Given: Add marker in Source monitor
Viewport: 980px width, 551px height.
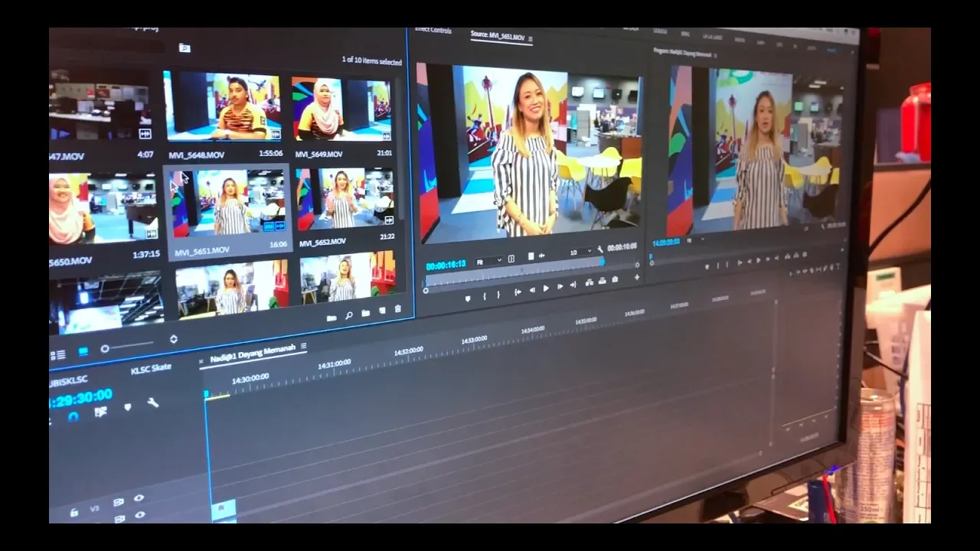Looking at the screenshot, I should pos(468,298).
